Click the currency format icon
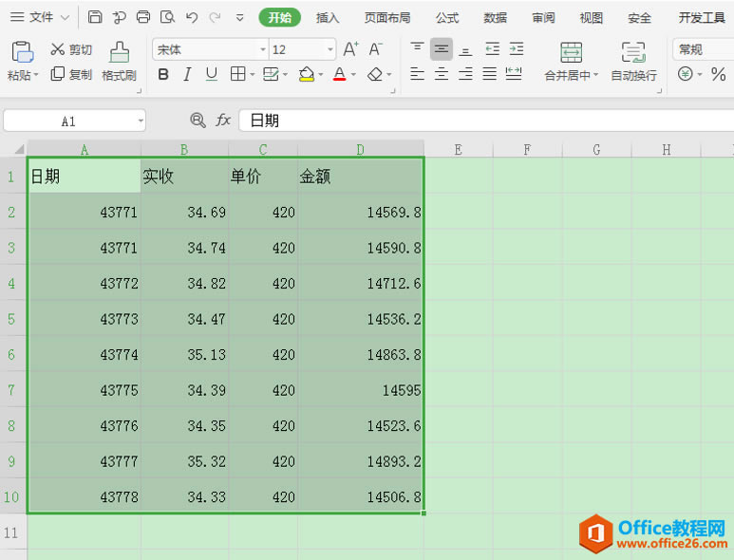This screenshot has height=560, width=734. coord(686,74)
